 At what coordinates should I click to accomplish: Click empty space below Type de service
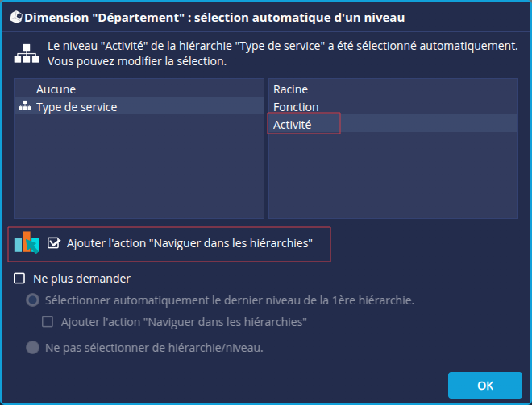pos(139,169)
